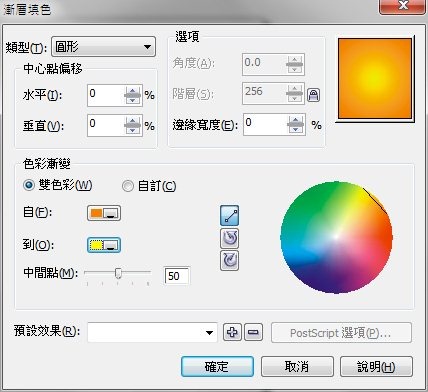Select the 自訂 radio button
This screenshot has width=428, height=392.
pos(128,186)
